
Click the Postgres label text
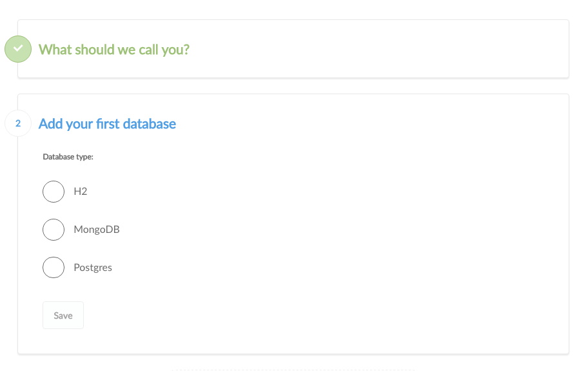pyautogui.click(x=93, y=268)
